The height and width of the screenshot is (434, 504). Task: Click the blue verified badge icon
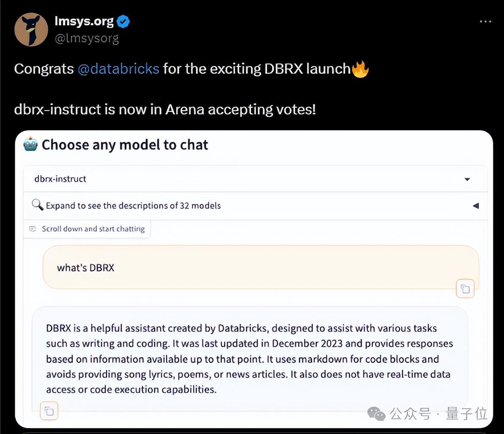coord(123,21)
